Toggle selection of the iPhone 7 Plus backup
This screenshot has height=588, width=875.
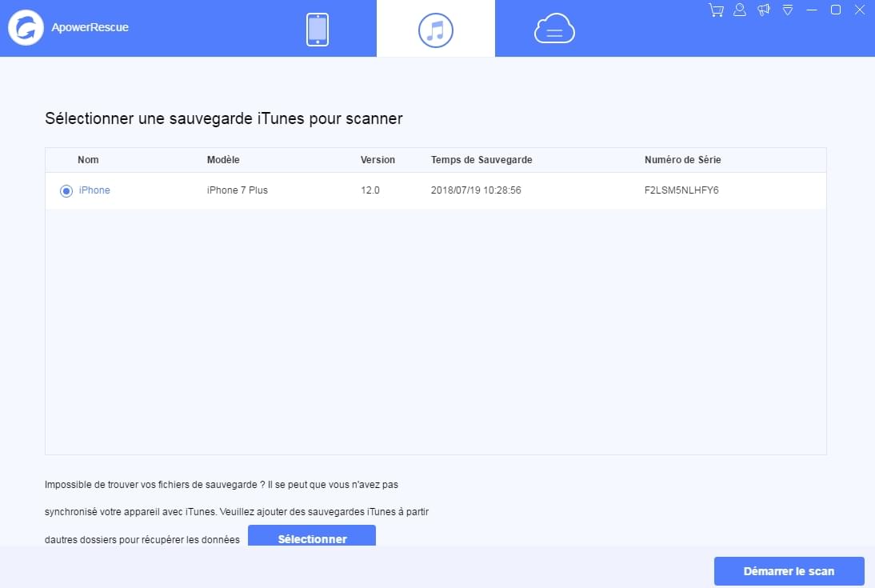66,190
